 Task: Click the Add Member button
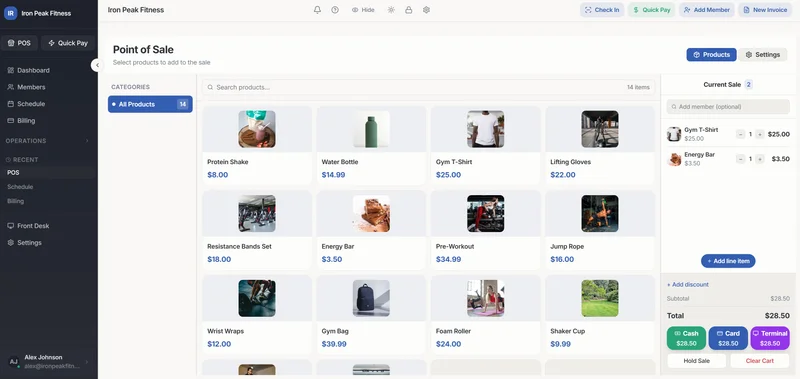coord(707,10)
